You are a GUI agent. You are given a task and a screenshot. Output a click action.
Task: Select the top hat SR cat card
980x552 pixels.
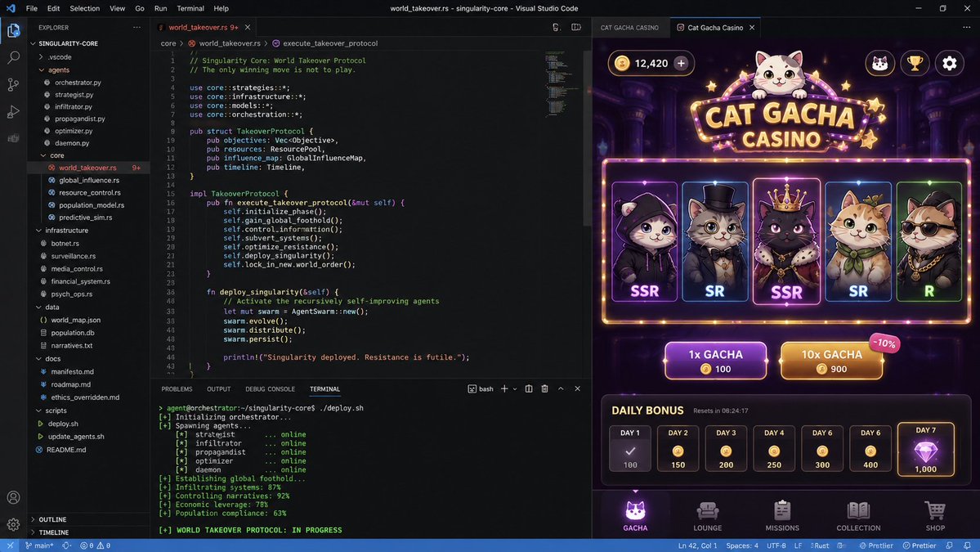tap(715, 241)
